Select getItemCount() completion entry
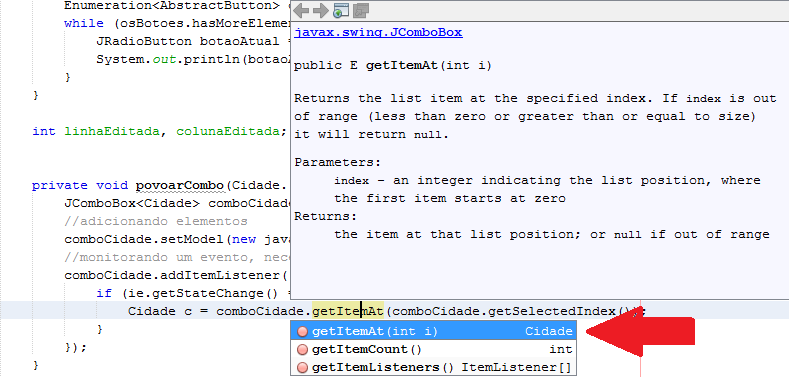The image size is (789, 377). pos(433,349)
